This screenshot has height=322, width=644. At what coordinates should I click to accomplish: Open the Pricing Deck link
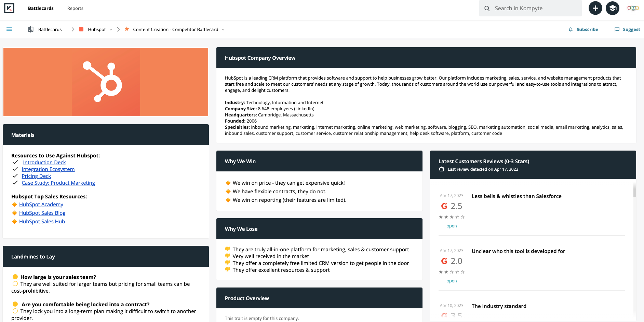tap(36, 176)
